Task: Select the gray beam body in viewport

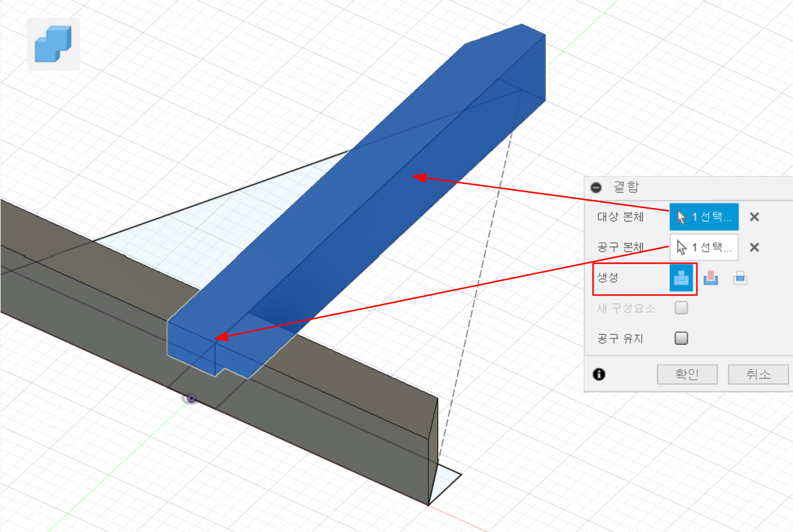Action: tap(338, 411)
